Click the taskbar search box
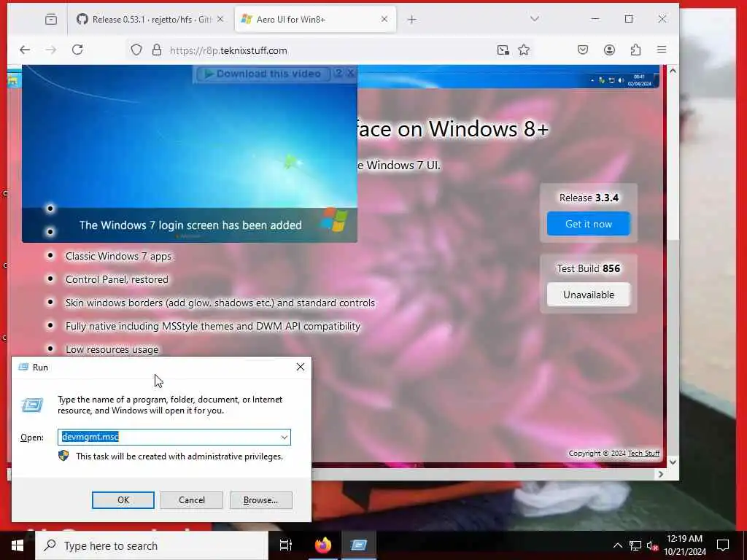Viewport: 747px width, 560px height. (152, 545)
